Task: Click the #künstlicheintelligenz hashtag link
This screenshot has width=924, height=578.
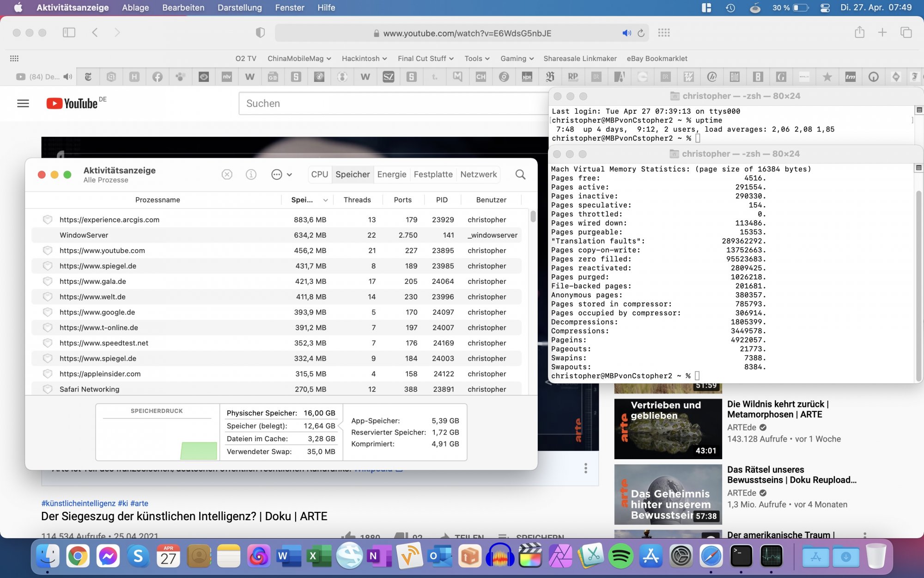Action: (x=78, y=503)
